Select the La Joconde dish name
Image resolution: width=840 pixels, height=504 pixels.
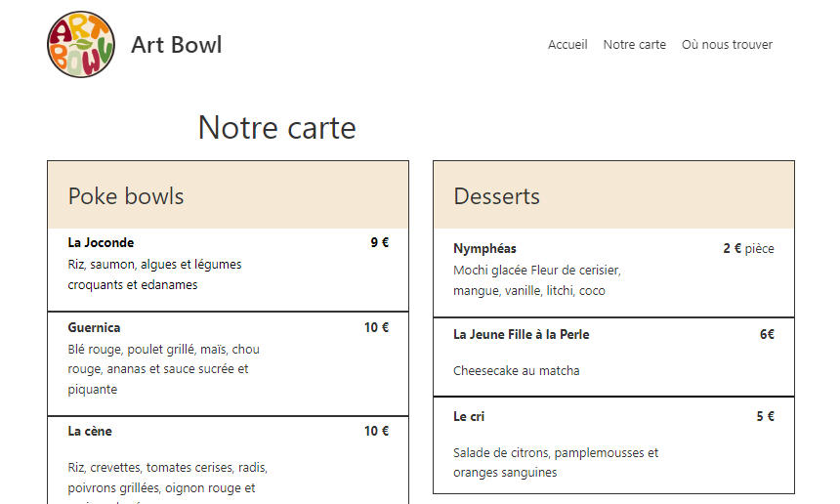click(x=101, y=242)
